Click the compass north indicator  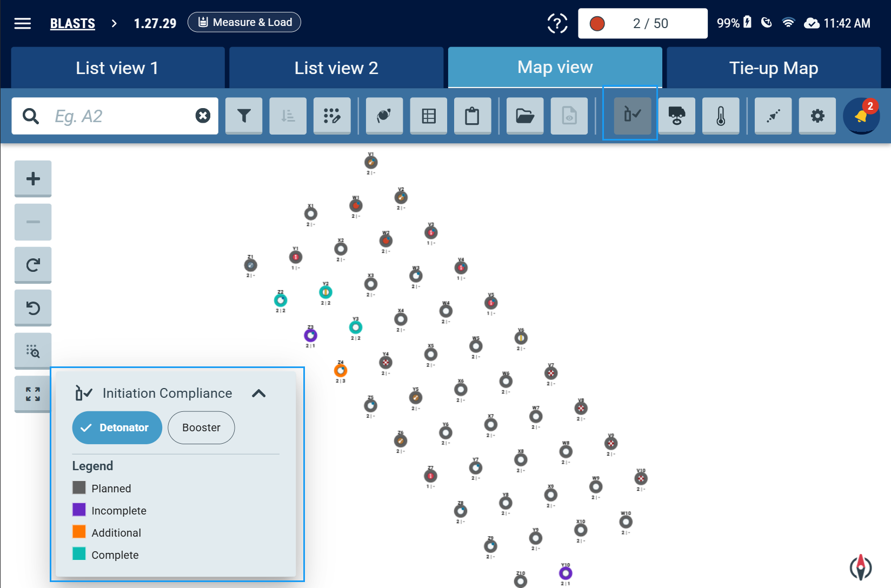tap(861, 567)
